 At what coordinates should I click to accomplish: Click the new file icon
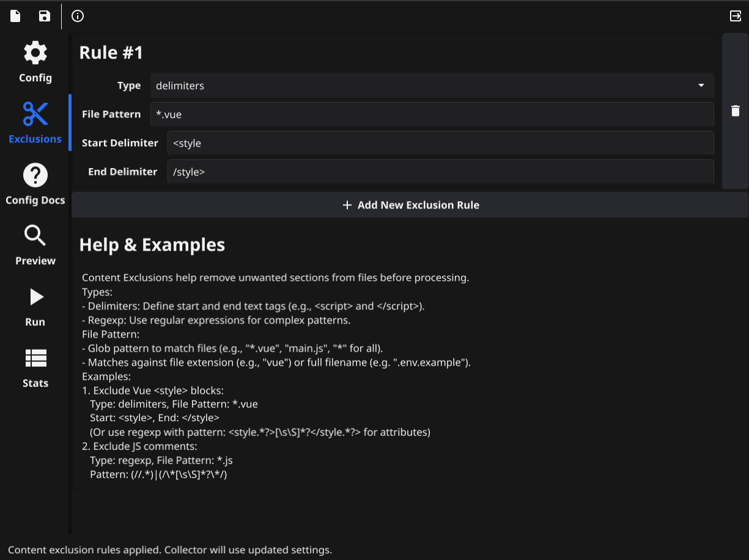(15, 16)
